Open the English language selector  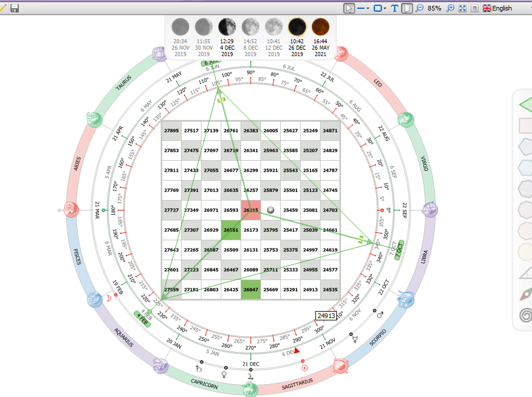pyautogui.click(x=498, y=8)
